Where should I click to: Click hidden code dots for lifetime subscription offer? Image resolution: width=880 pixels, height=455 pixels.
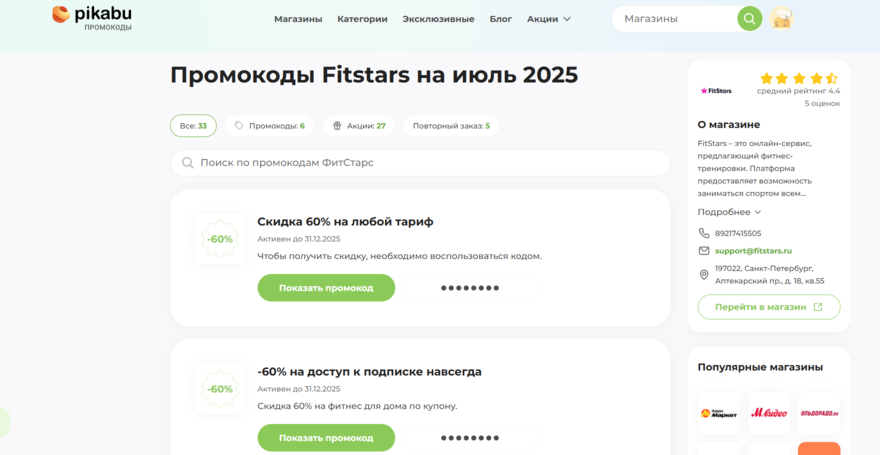tap(470, 438)
